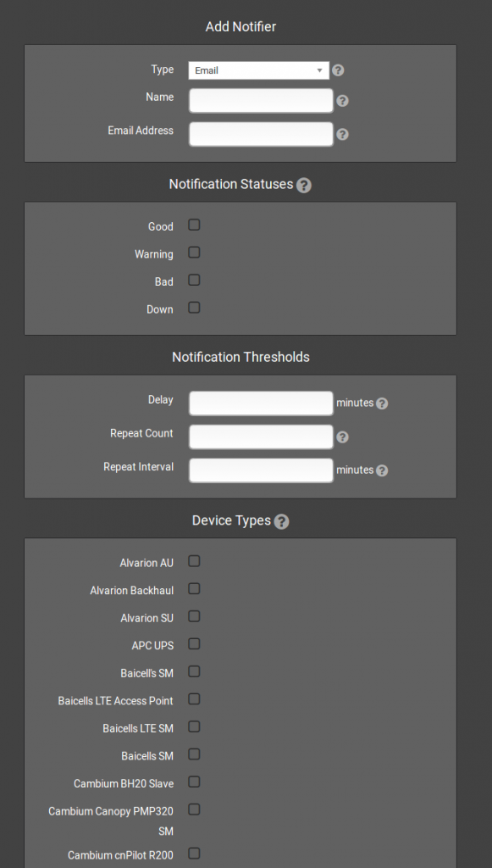Open Device Types help icon
This screenshot has width=492, height=868.
[282, 521]
